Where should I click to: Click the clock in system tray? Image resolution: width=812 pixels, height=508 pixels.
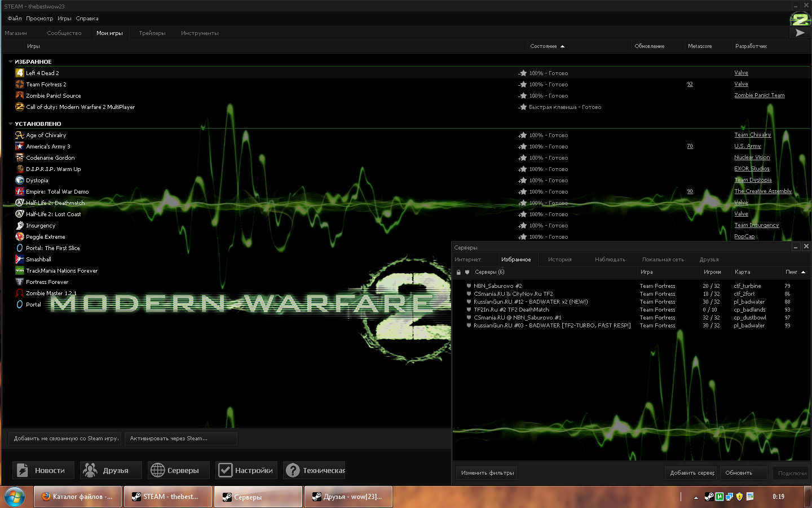point(778,497)
